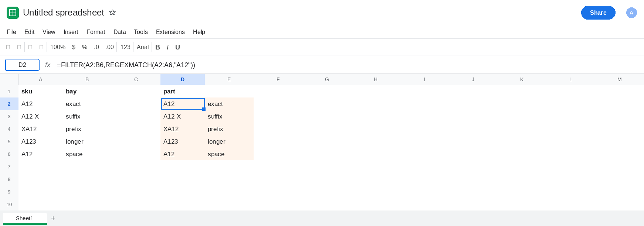Click cell 'A123' in column A
The image size is (644, 226).
pyautogui.click(x=41, y=141)
